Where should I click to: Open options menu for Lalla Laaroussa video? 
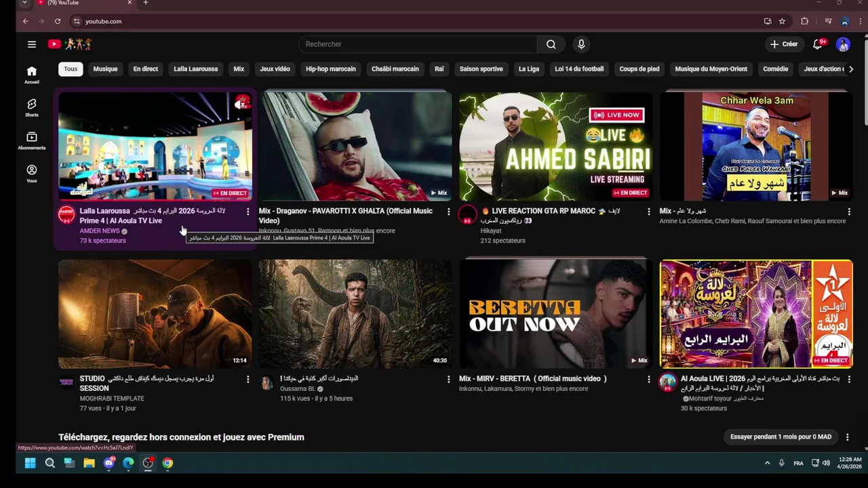(x=248, y=211)
